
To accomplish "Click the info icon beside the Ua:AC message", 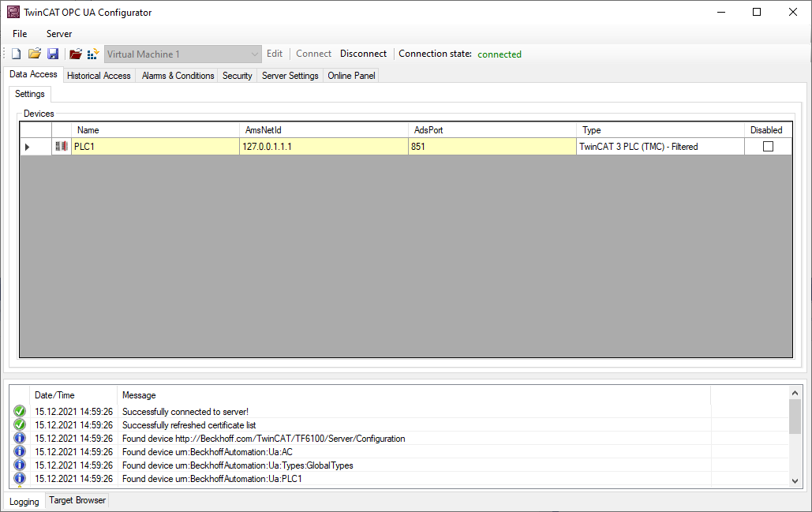I will point(20,452).
